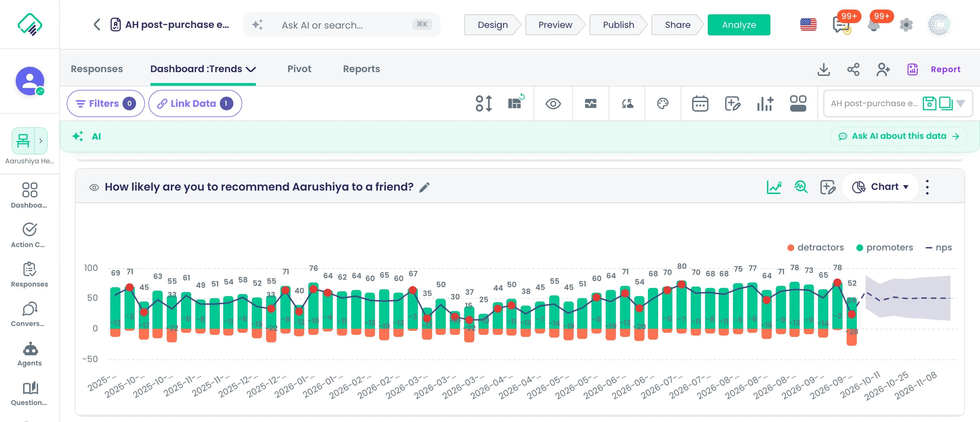Click the back arrow beside survey title
The height and width of the screenshot is (422, 980).
(97, 25)
